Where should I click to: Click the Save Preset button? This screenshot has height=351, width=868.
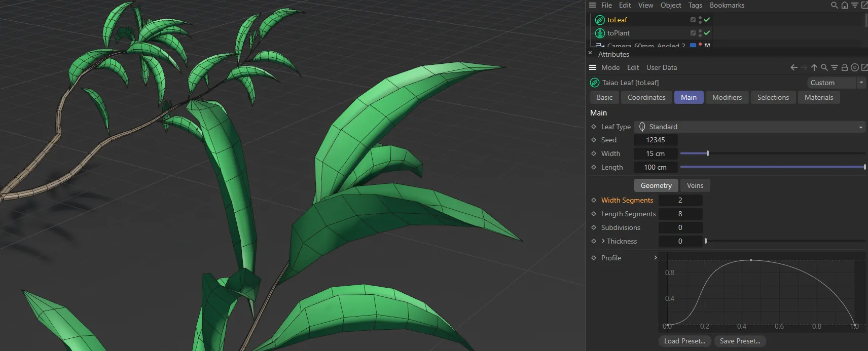pyautogui.click(x=740, y=341)
